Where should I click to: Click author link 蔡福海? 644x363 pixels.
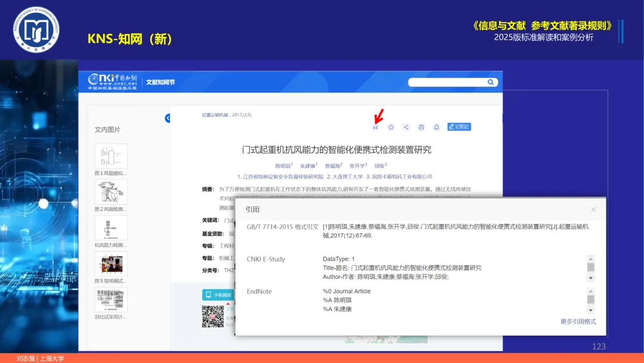click(333, 165)
